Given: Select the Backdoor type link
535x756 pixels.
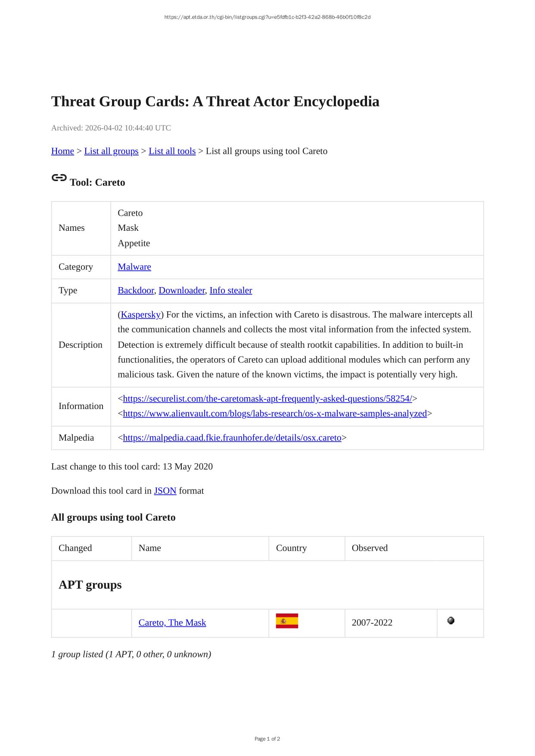Looking at the screenshot, I should 136,291.
